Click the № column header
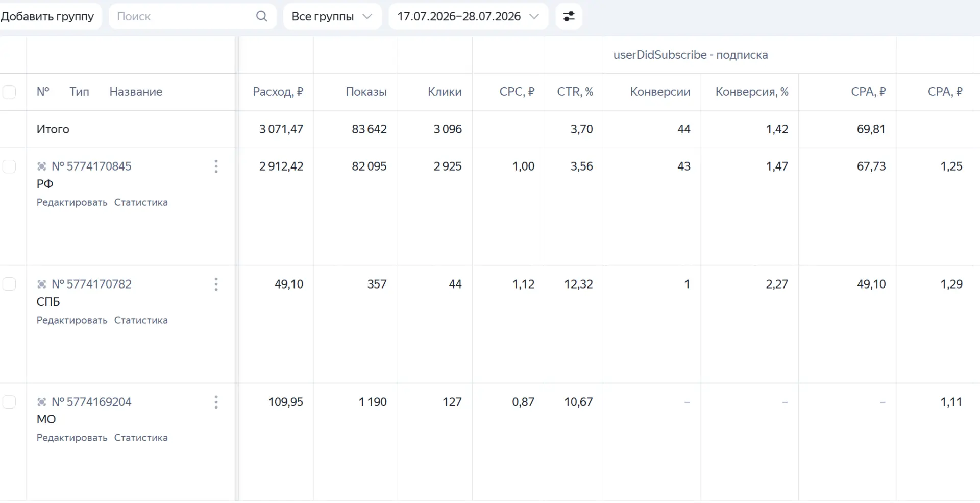 (43, 92)
